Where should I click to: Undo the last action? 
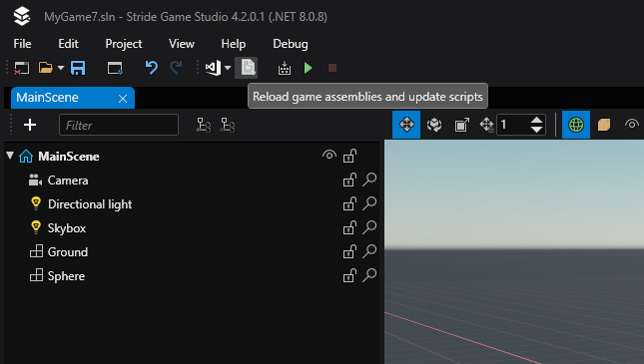(x=151, y=67)
